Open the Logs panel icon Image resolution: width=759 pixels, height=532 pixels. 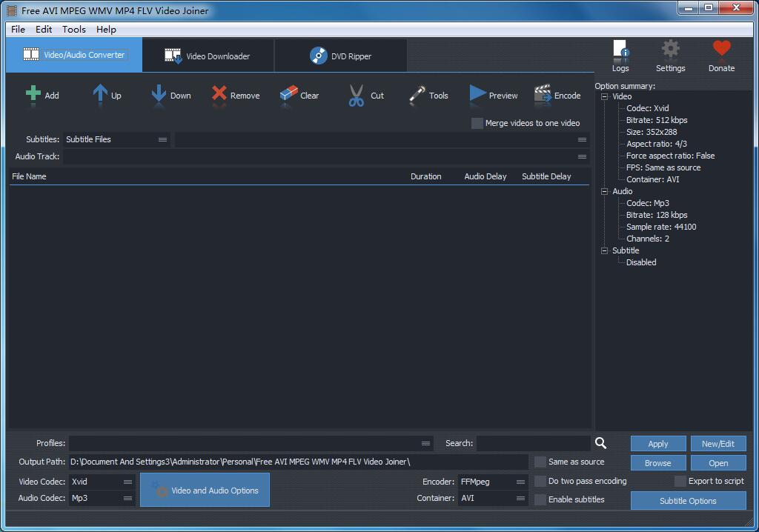[620, 50]
